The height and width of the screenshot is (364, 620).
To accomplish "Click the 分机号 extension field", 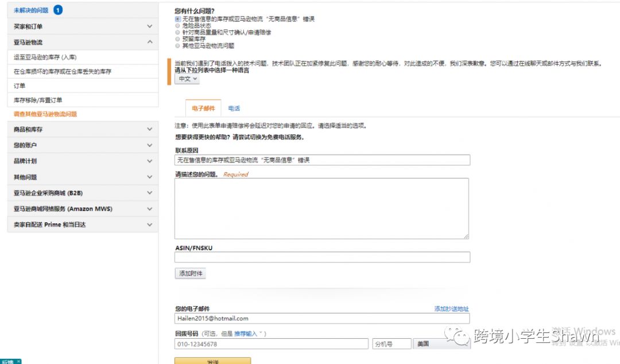I will (x=392, y=344).
